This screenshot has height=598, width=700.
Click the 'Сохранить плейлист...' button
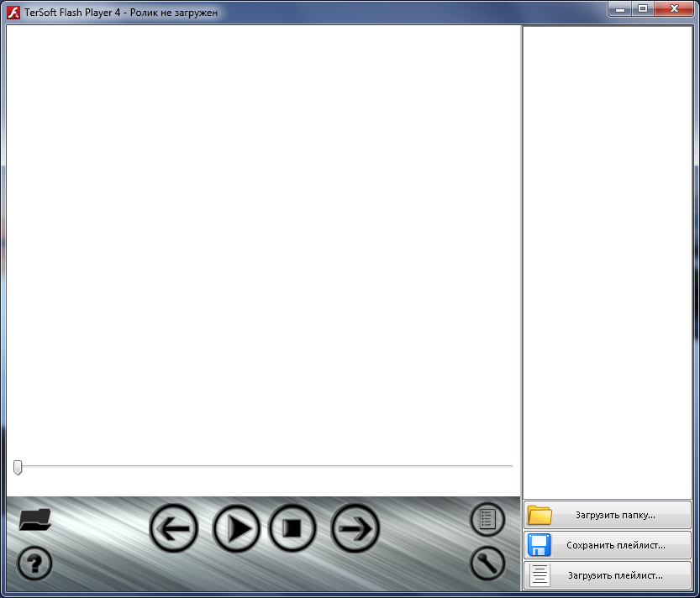[608, 545]
